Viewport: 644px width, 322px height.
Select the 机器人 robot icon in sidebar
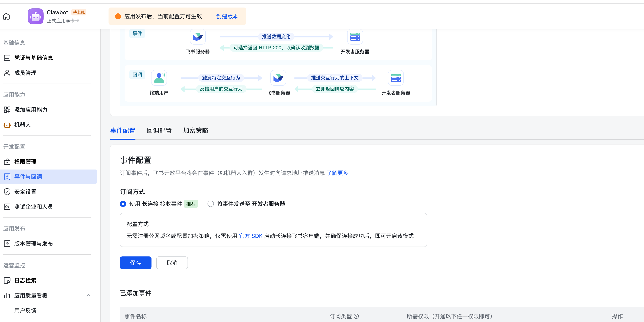tap(7, 125)
